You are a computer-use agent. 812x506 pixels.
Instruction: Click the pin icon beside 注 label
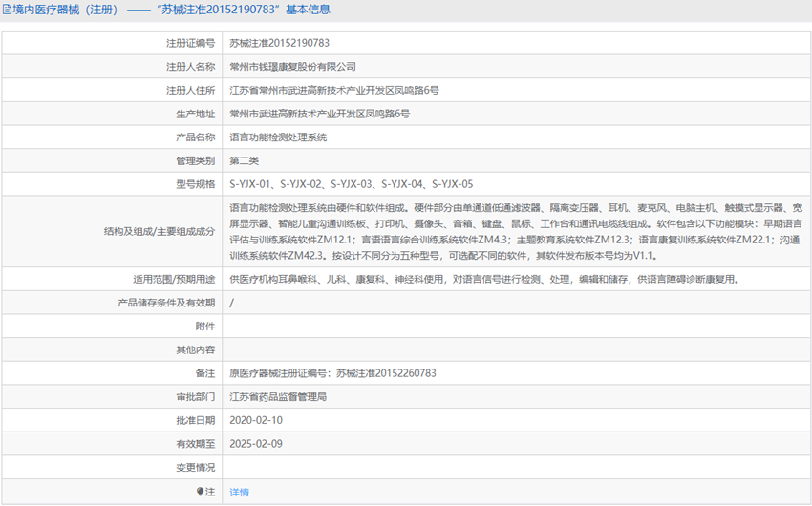tap(201, 492)
